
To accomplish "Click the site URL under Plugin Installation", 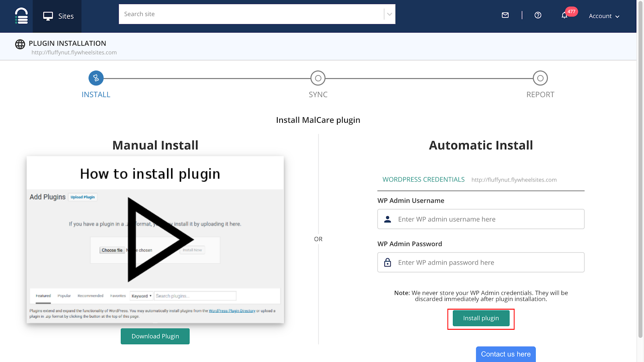I will [74, 53].
